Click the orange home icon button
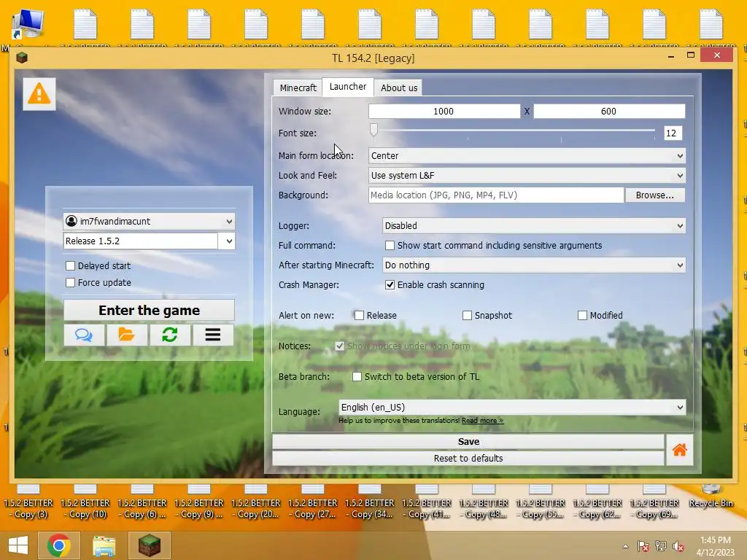The image size is (747, 560). pyautogui.click(x=679, y=449)
